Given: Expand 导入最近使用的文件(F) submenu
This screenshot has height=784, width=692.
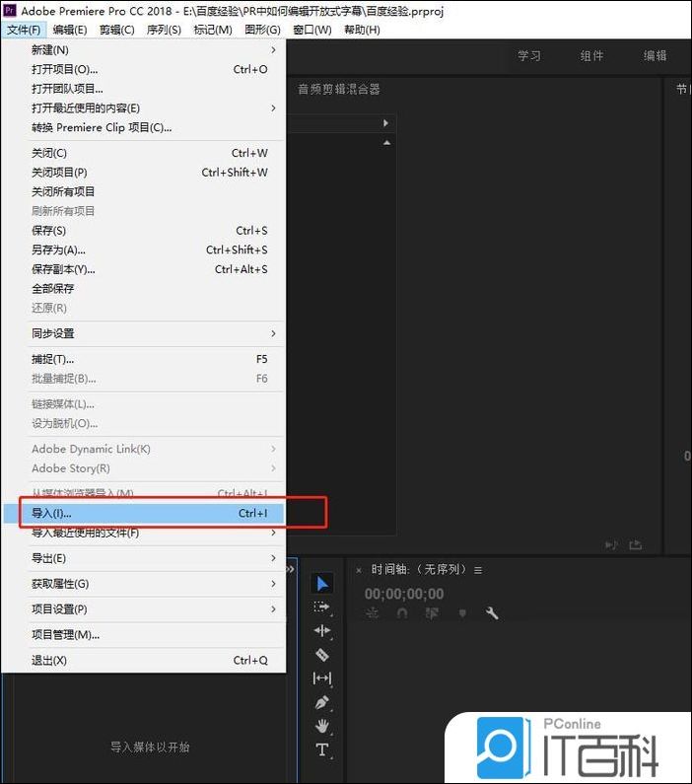Looking at the screenshot, I should pos(143,533).
